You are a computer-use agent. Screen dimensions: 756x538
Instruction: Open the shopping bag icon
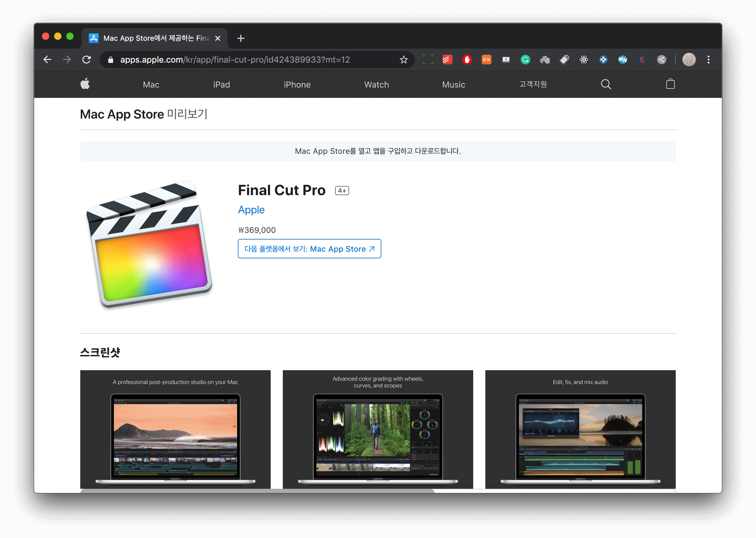point(670,84)
